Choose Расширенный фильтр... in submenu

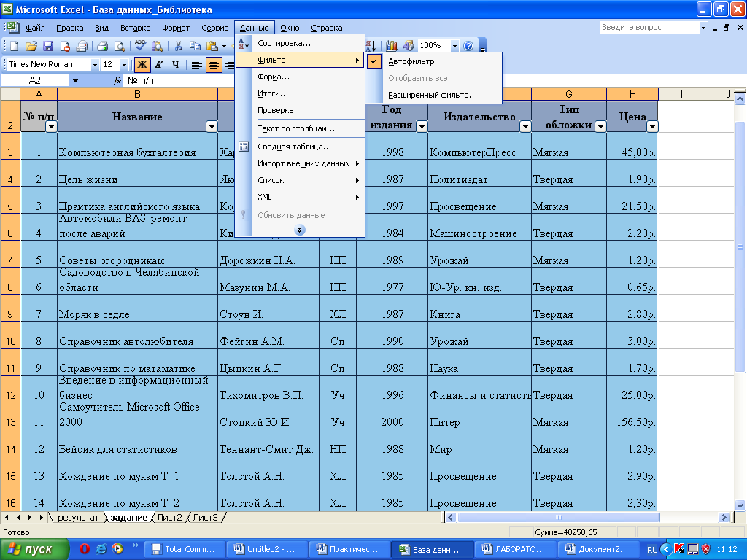coord(434,95)
